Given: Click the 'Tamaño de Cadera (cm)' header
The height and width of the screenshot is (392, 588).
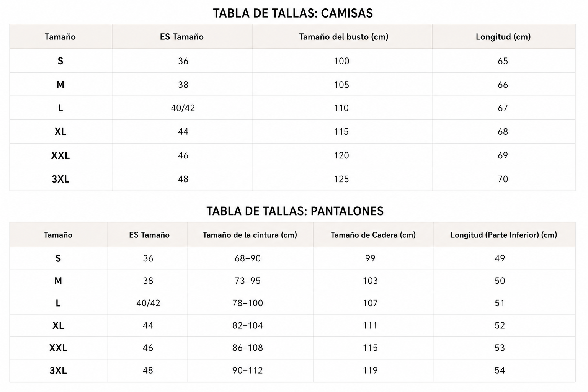Looking at the screenshot, I should point(373,235).
